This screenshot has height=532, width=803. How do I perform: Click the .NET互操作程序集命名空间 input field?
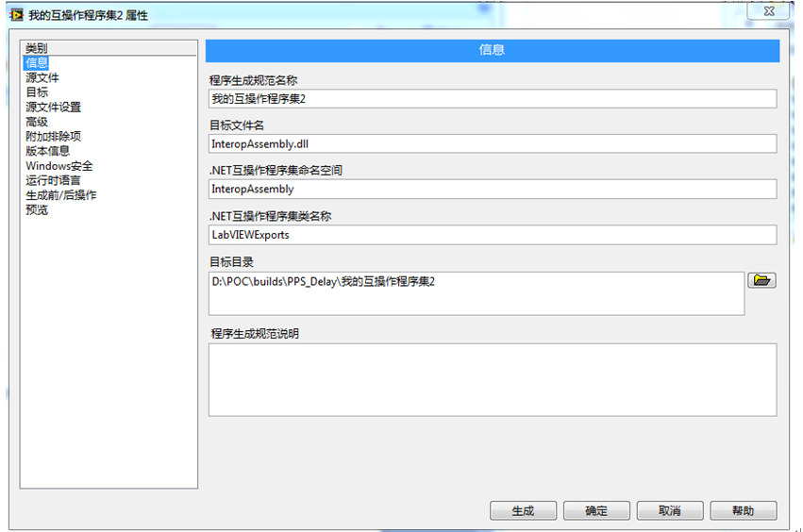tap(493, 189)
